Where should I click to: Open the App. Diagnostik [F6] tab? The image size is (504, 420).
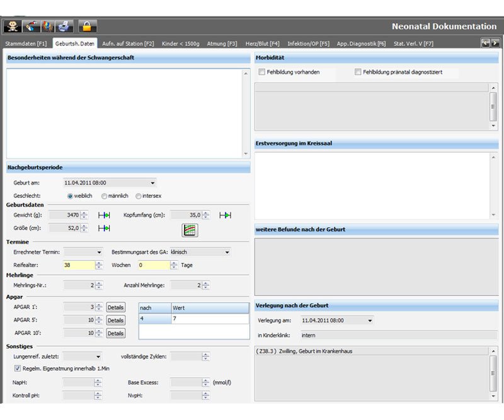[361, 43]
